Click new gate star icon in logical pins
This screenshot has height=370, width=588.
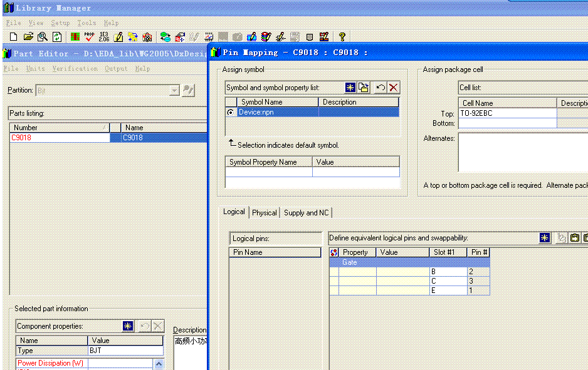(545, 238)
